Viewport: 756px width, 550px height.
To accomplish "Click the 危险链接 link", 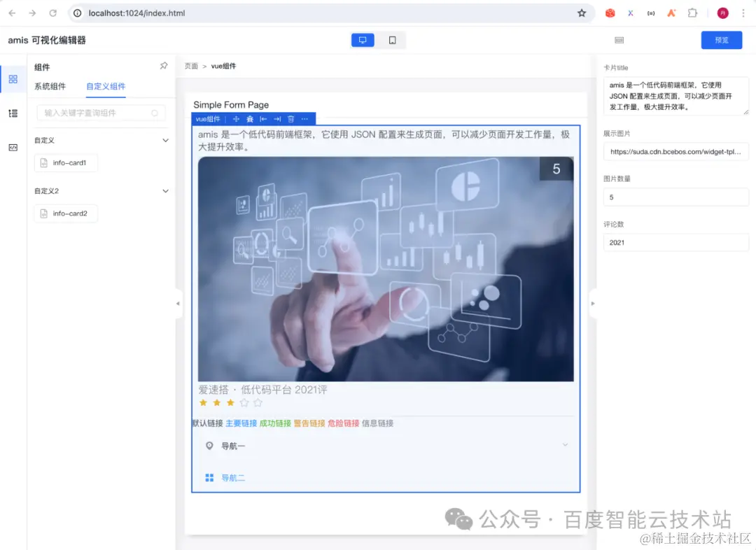I will (343, 423).
